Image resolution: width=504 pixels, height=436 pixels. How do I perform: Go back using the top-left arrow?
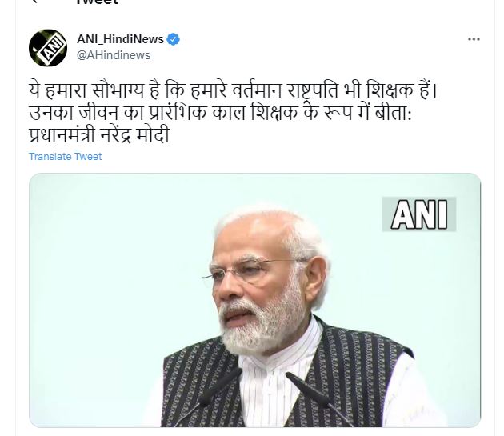[x=34, y=2]
